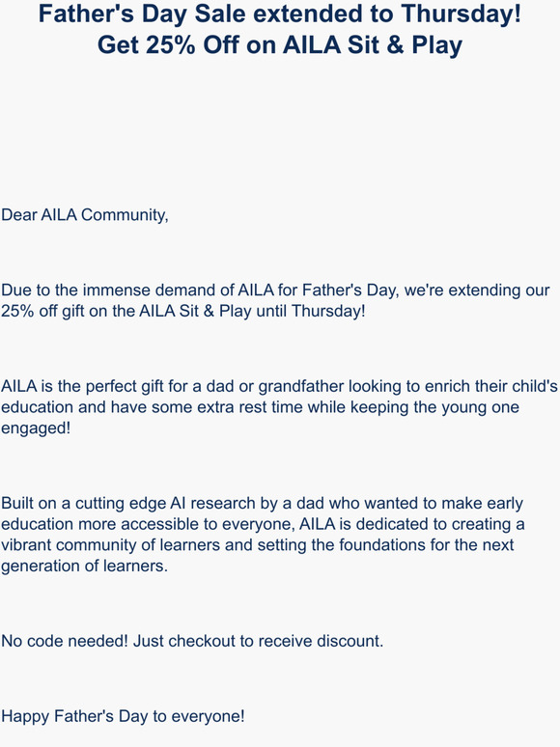Click the blank space below the headline
Screen dimensions: 560x747
click(x=280, y=128)
